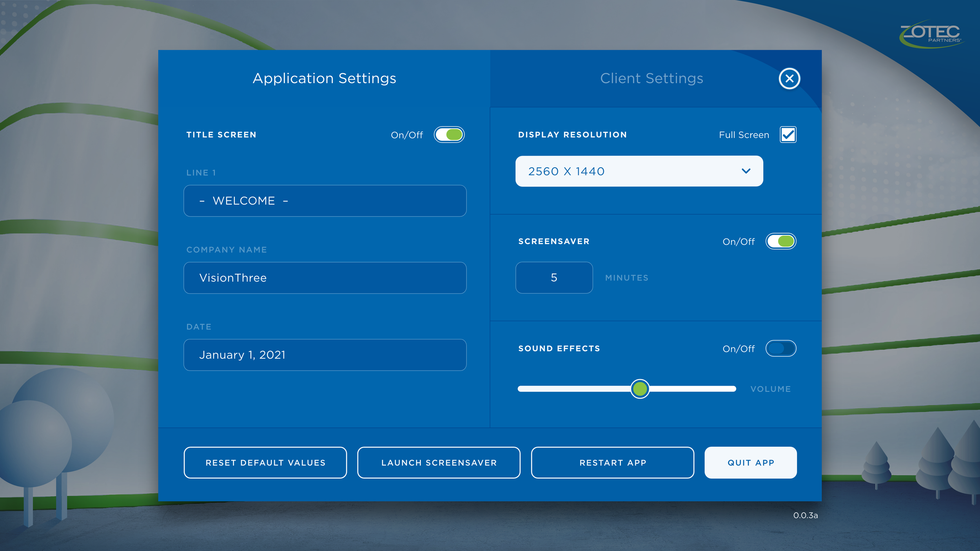
Task: Enable the Sound Effects On/Off switch
Action: coord(780,348)
